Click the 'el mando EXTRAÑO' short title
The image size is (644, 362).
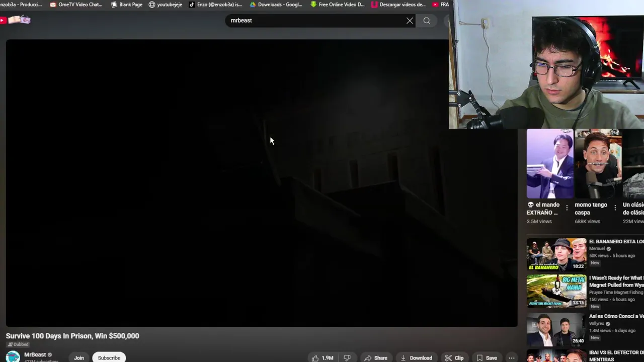(x=543, y=209)
